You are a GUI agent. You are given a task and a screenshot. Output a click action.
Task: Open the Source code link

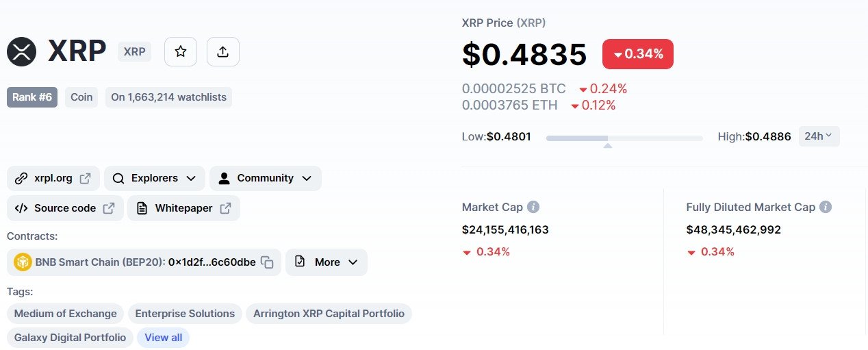pyautogui.click(x=65, y=208)
